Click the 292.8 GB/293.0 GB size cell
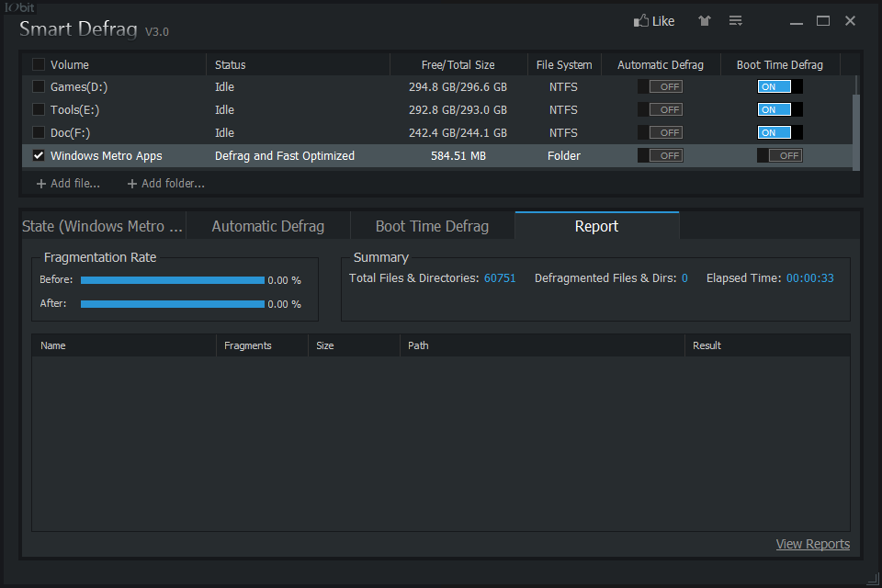This screenshot has width=882, height=588. [x=458, y=109]
